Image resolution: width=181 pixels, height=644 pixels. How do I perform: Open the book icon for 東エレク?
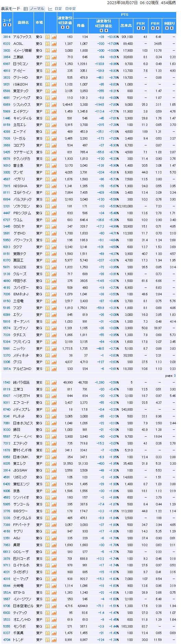tap(48, 464)
